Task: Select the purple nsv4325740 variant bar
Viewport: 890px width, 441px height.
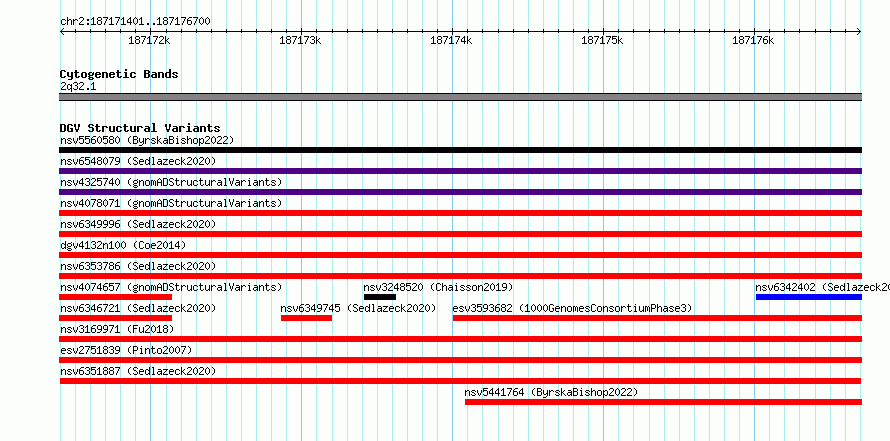Action: pos(460,192)
